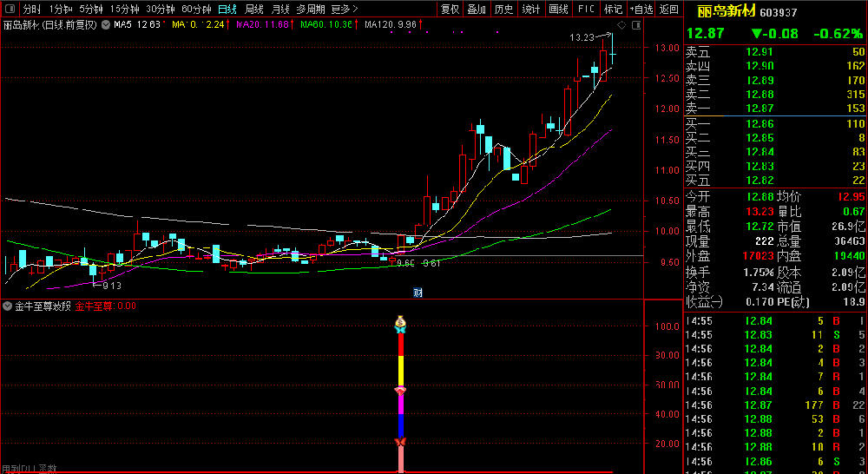Open the 画线 drawing tools
This screenshot has width=868, height=474.
pyautogui.click(x=559, y=9)
